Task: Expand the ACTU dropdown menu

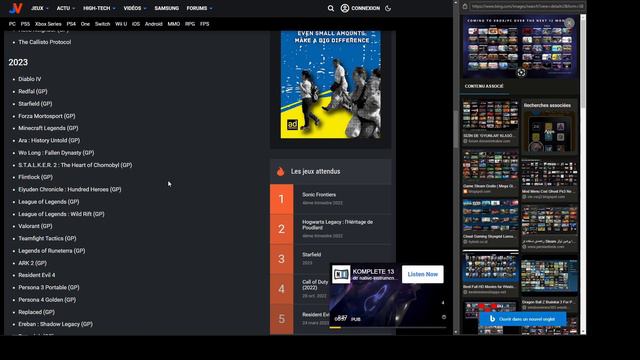Action: [66, 8]
